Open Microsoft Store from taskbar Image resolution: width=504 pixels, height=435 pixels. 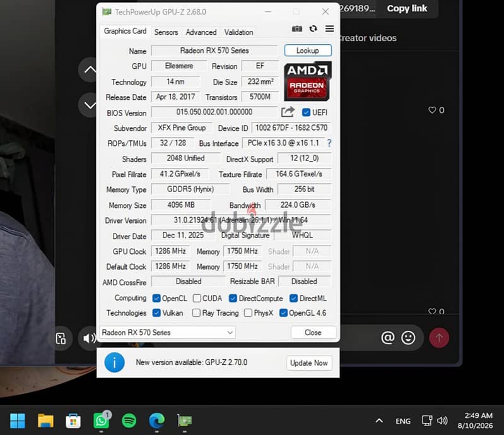tap(73, 421)
